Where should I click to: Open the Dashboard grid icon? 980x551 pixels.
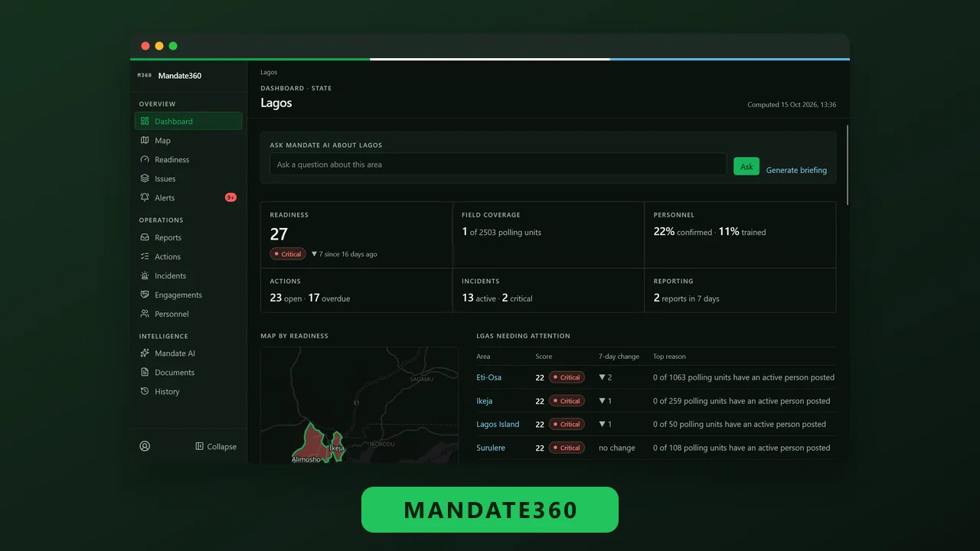click(145, 121)
